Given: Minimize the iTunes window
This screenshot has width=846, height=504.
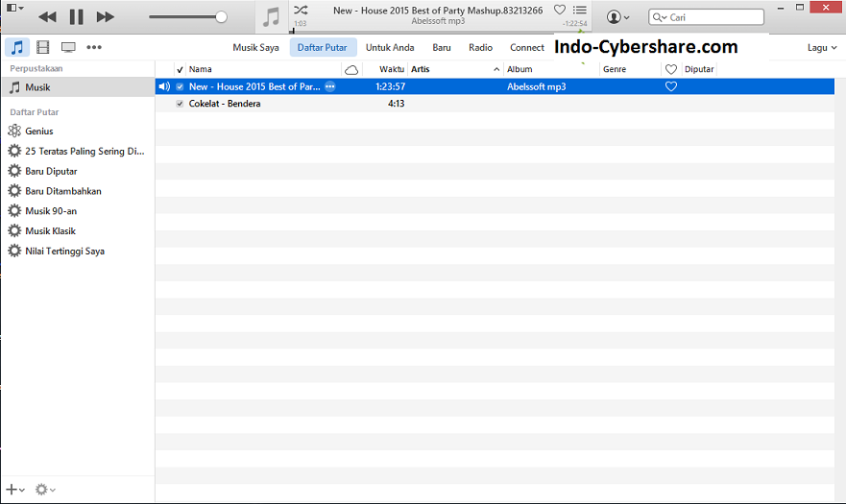Looking at the screenshot, I should (x=781, y=8).
